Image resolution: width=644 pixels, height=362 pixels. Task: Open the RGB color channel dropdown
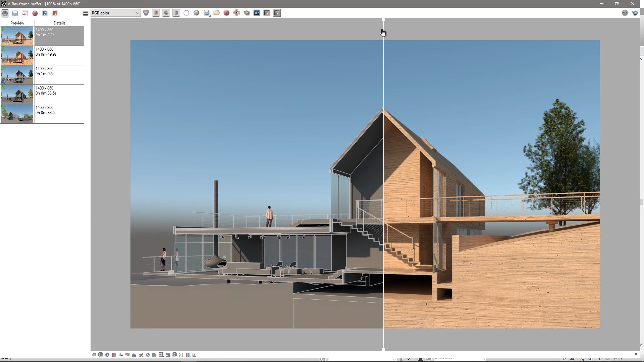tap(115, 13)
